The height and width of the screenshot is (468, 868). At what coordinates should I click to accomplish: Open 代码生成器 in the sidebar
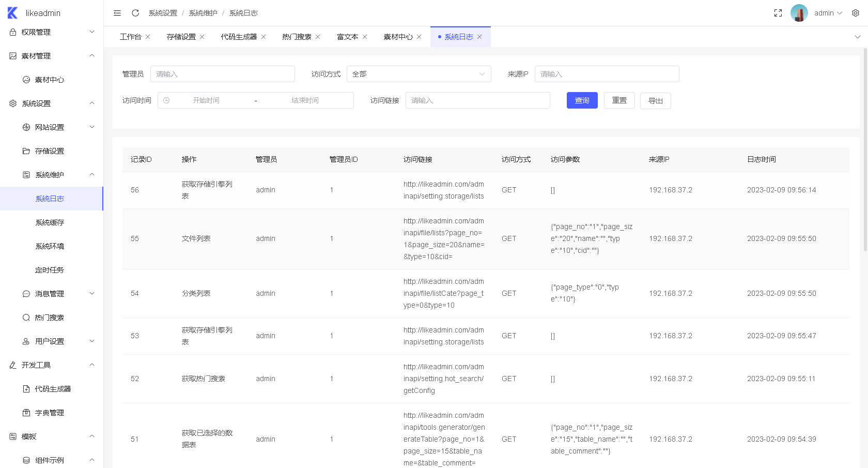tap(52, 389)
